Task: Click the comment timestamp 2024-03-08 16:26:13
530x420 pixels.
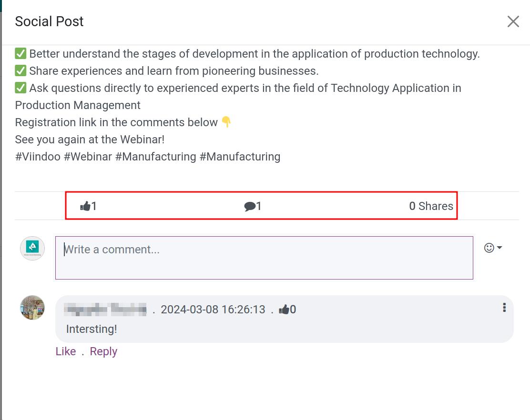Action: click(x=213, y=310)
